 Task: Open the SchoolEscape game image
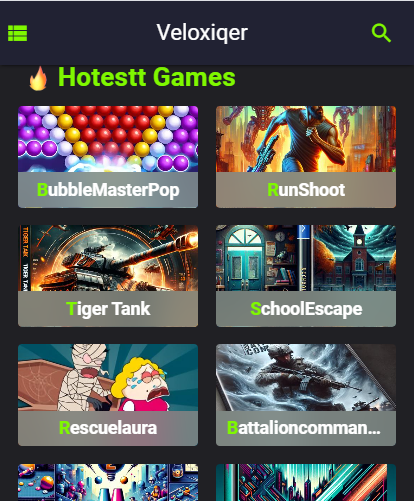click(x=306, y=258)
